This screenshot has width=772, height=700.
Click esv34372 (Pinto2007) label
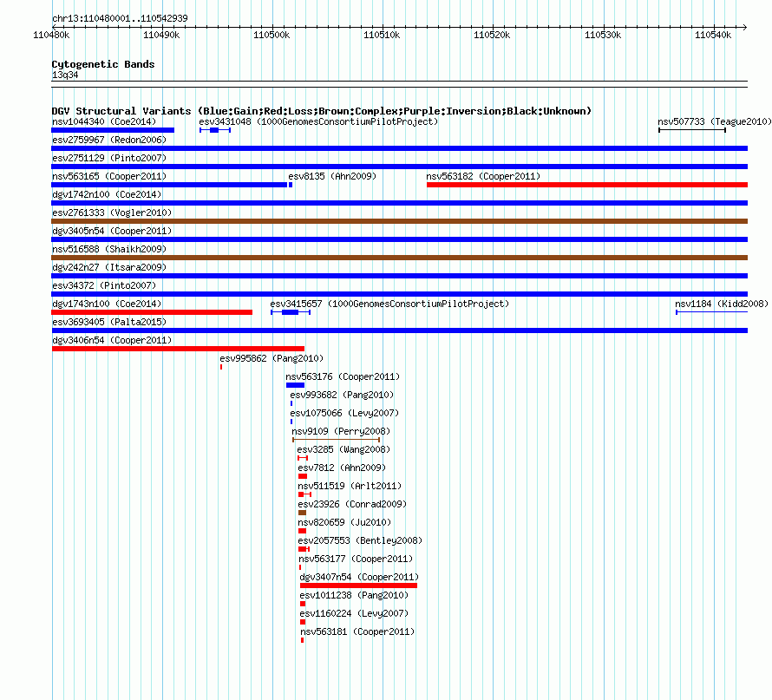point(104,285)
